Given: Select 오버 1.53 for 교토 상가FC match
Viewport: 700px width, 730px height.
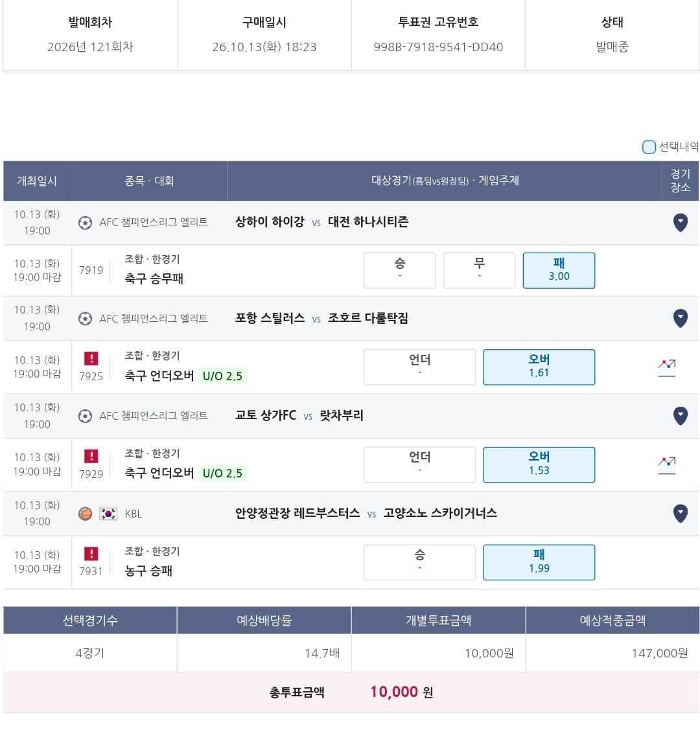Looking at the screenshot, I should [x=539, y=464].
